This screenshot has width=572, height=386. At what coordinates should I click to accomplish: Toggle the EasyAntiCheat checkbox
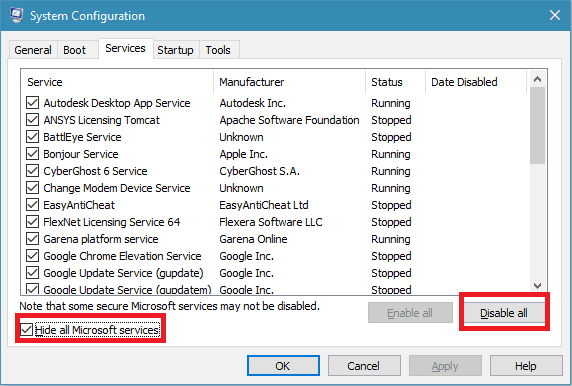(32, 205)
